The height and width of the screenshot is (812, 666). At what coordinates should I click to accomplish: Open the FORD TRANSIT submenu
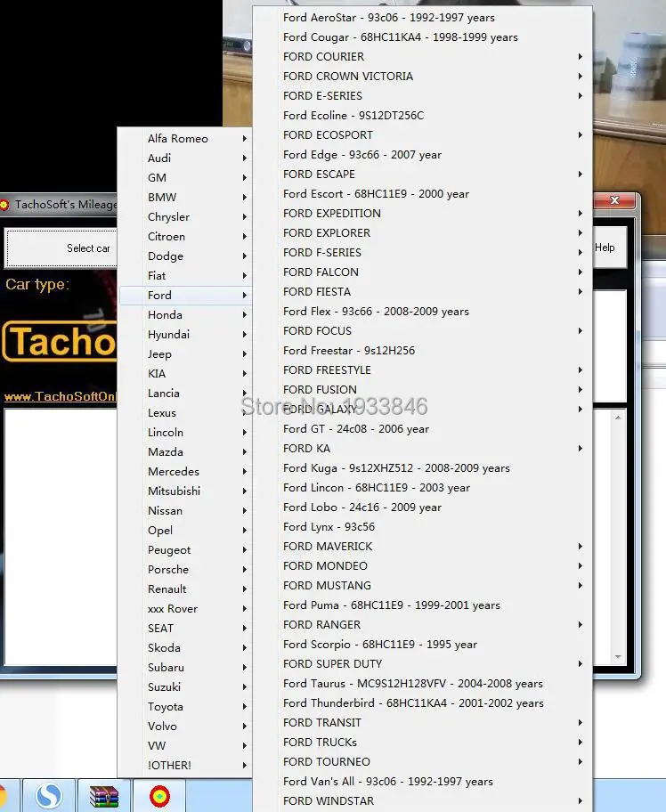[422, 723]
